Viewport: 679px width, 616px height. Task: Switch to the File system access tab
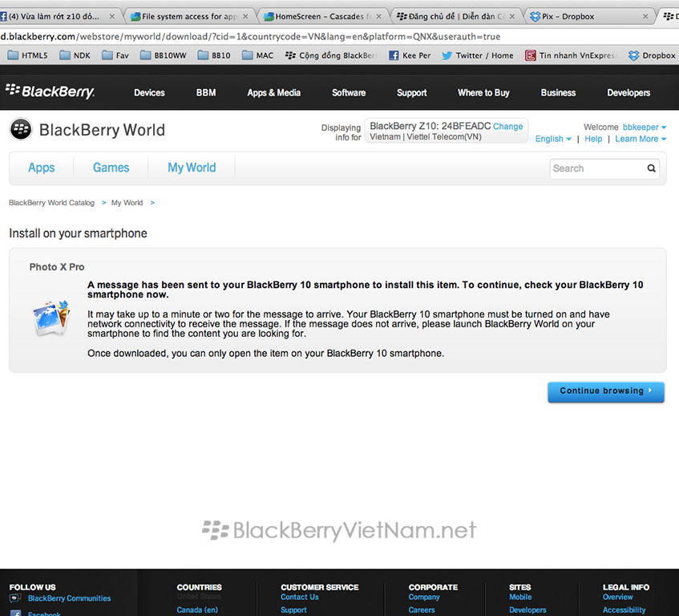pos(190,17)
